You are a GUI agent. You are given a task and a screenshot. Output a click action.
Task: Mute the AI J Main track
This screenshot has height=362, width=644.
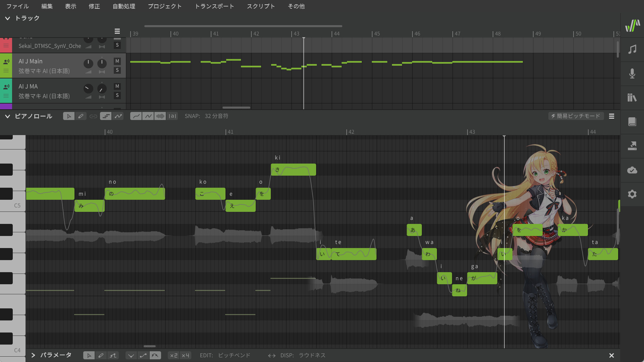coord(117,61)
